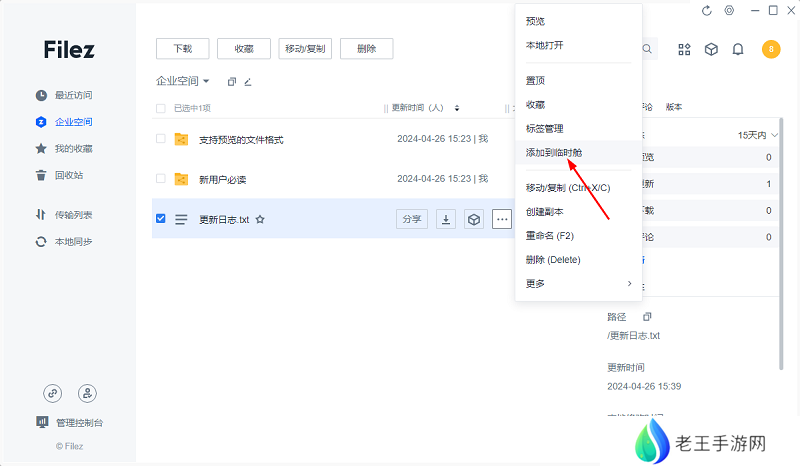Click the 更新日志.txt file name
Screen dimensions: 800x466
(224, 219)
